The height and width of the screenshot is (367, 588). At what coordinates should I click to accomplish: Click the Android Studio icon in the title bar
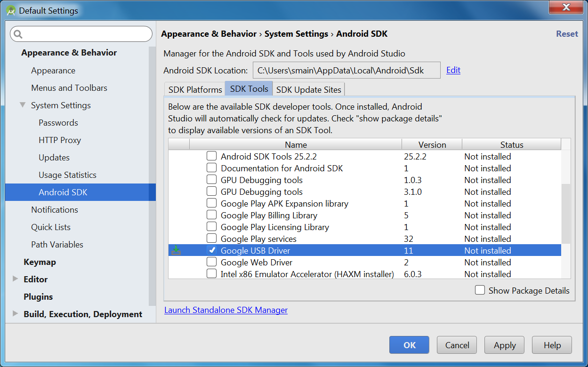click(10, 9)
